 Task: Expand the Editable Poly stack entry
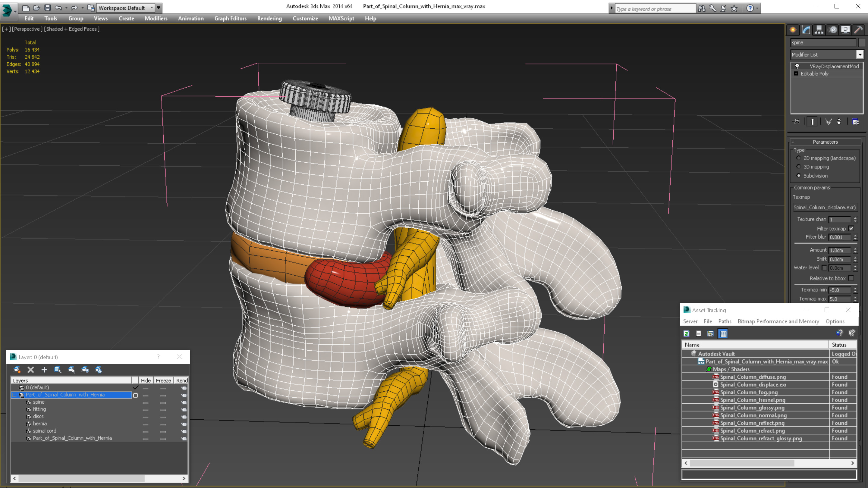(796, 74)
